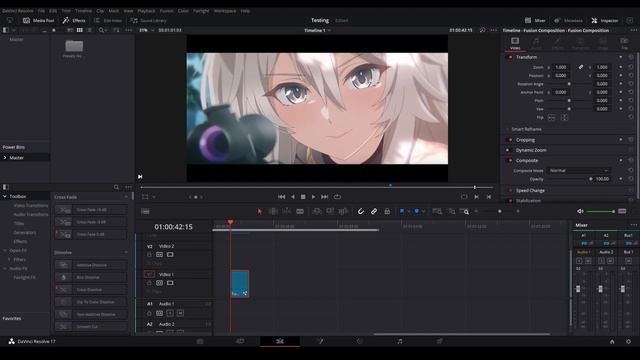Select the Dynamic Trim Mode tool
This screenshot has height=360, width=640.
pyautogui.click(x=287, y=211)
